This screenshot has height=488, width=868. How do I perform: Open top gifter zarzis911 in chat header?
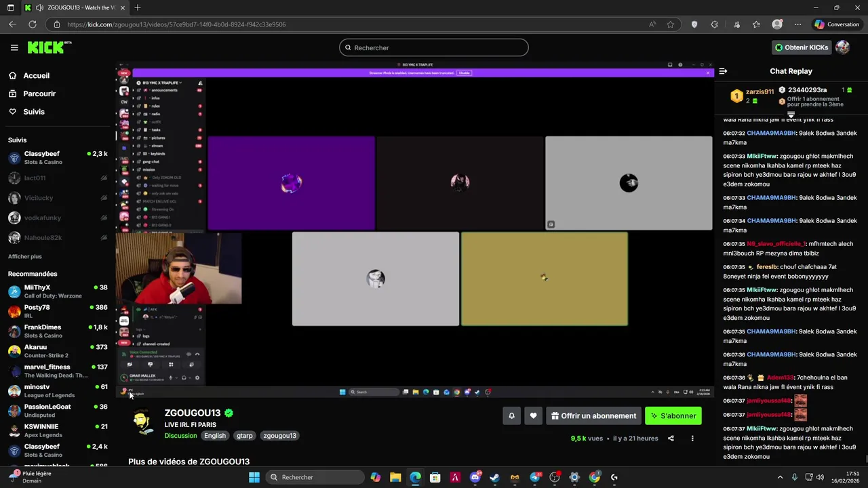[759, 92]
